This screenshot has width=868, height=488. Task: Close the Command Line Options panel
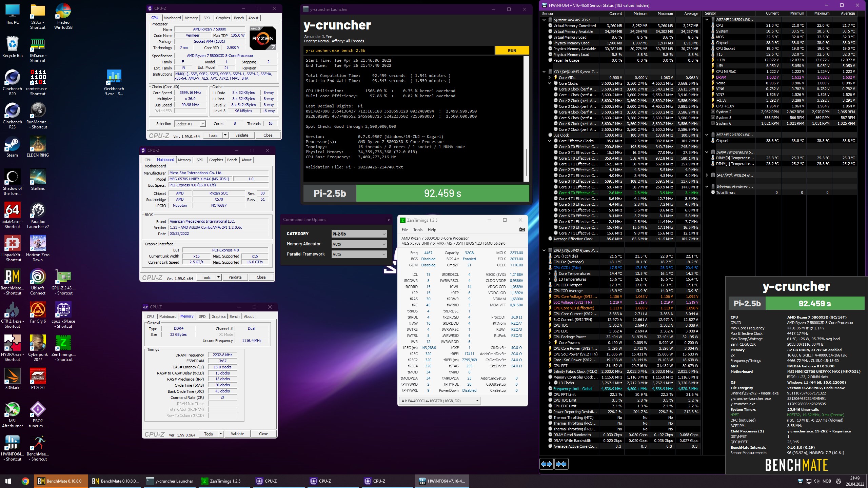pos(389,220)
